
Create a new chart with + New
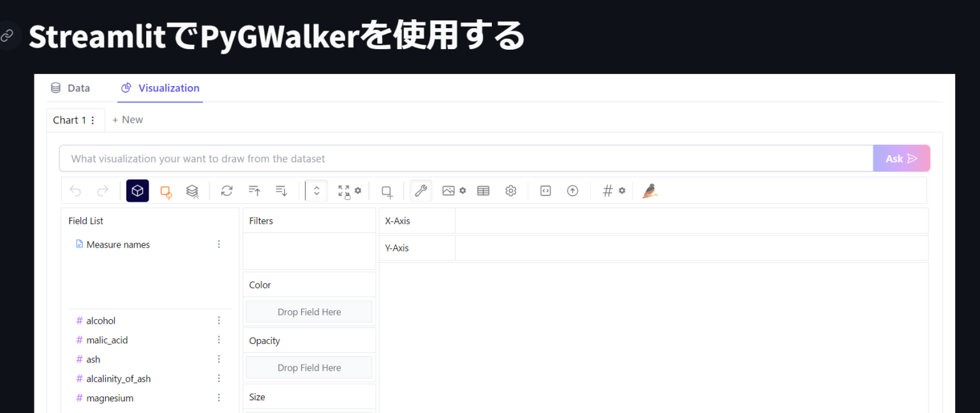click(127, 119)
